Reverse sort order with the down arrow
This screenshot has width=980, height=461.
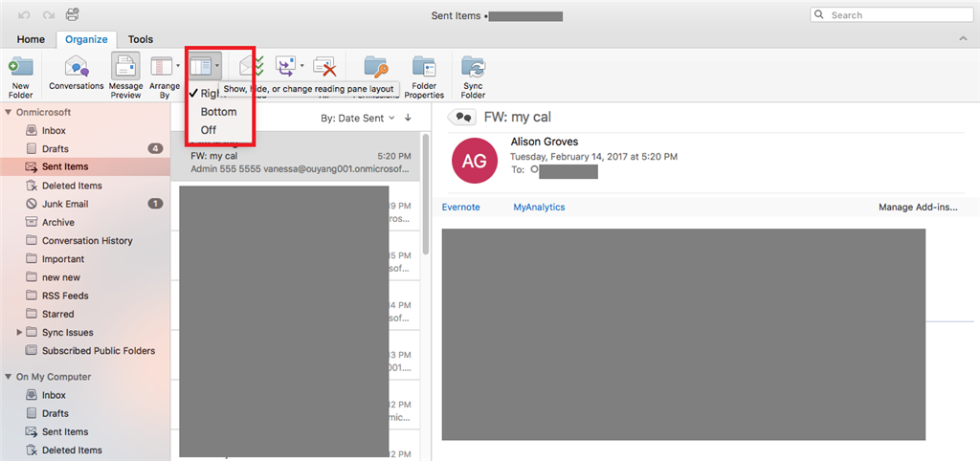[x=408, y=118]
